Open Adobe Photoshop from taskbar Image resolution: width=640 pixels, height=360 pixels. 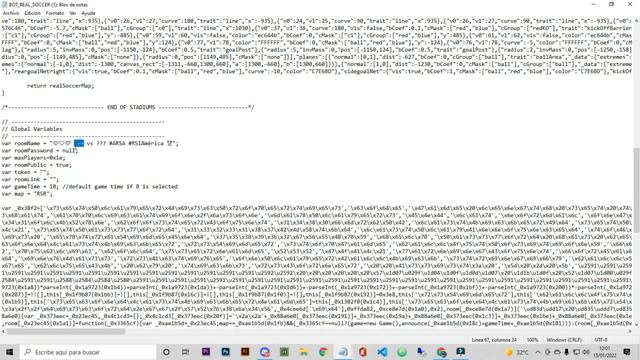pyautogui.click(x=225, y=352)
